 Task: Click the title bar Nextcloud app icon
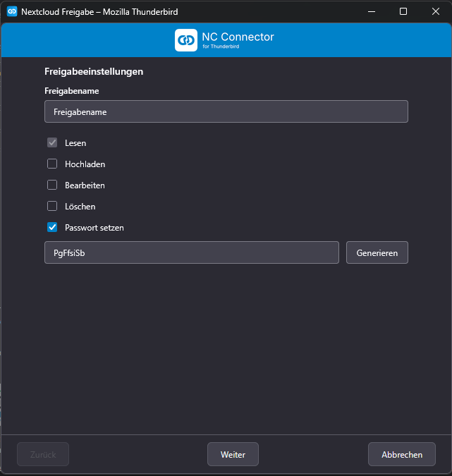pos(12,11)
